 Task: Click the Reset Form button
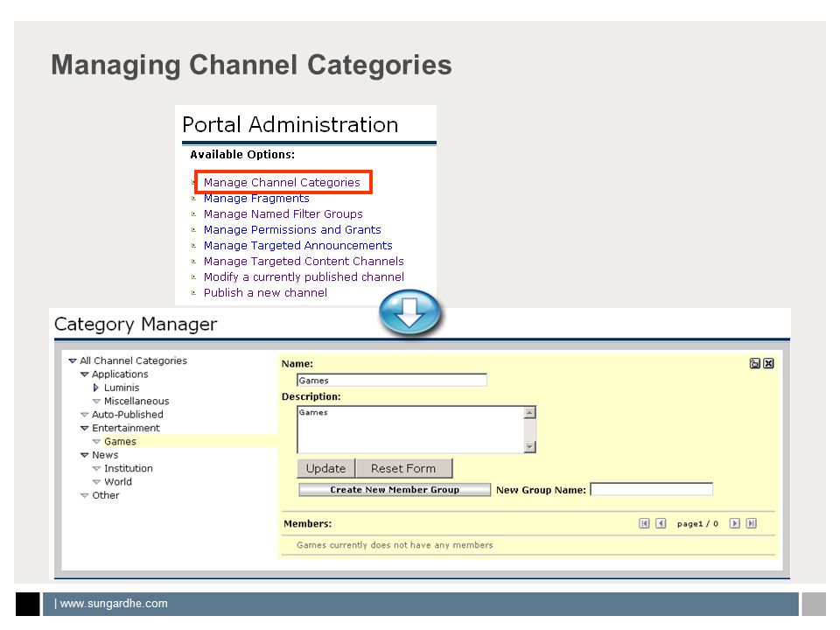pyautogui.click(x=403, y=468)
